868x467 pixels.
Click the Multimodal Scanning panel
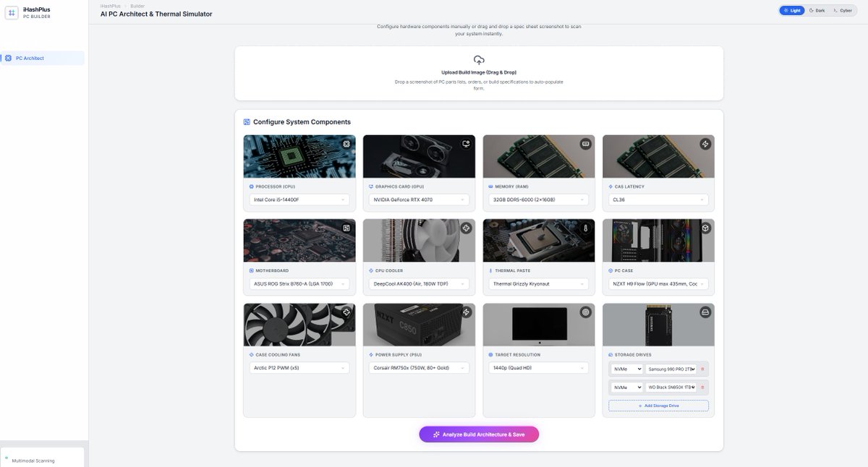(42, 457)
